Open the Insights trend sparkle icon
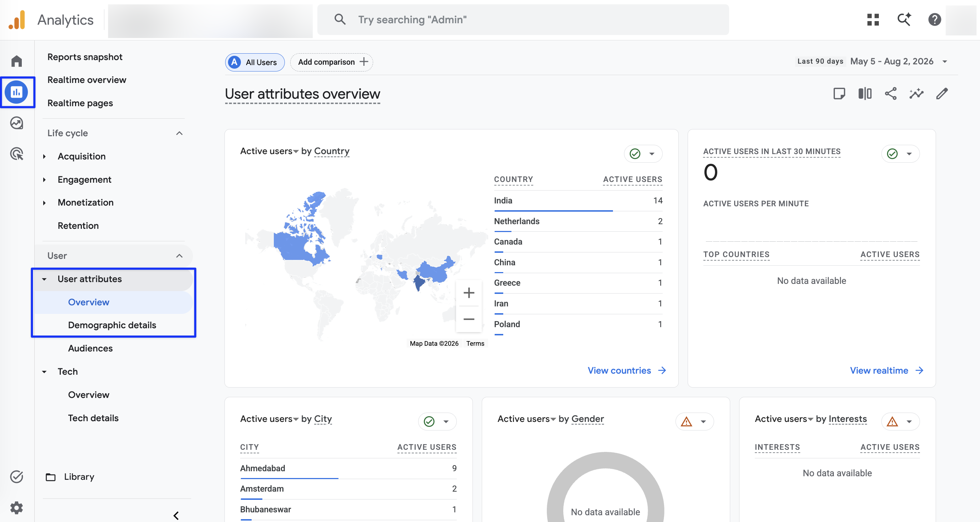The width and height of the screenshot is (980, 522). tap(916, 94)
